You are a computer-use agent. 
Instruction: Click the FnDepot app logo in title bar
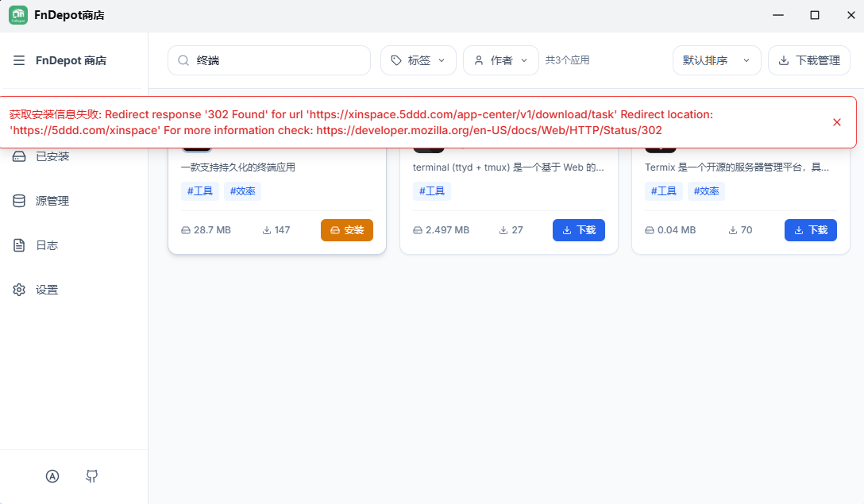(18, 15)
